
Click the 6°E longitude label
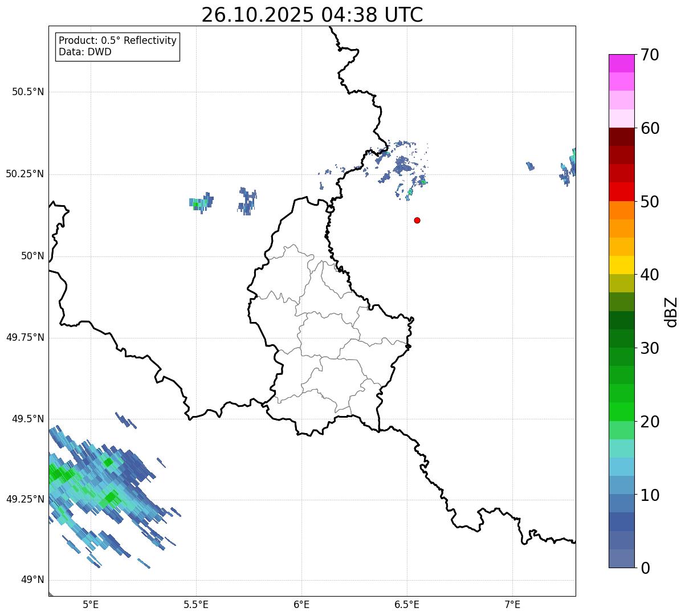301,604
